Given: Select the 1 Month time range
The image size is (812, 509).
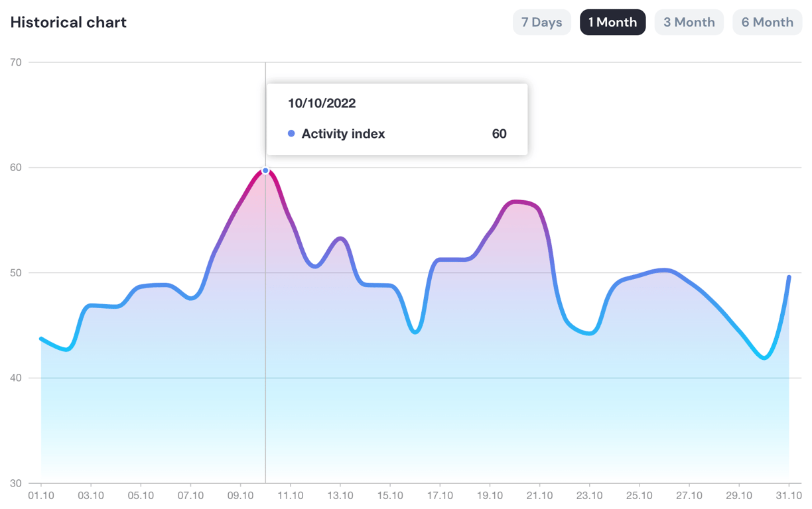Looking at the screenshot, I should pos(612,22).
